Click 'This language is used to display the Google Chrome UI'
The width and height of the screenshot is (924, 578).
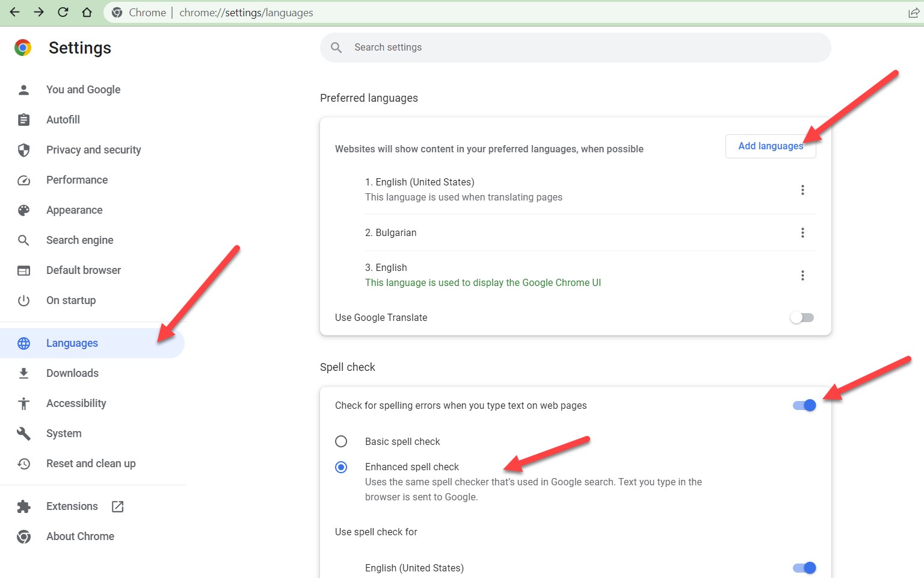tap(483, 283)
